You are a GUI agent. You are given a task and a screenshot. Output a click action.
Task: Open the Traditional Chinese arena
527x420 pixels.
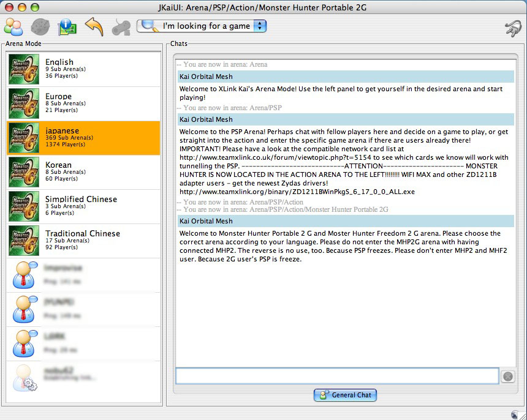coord(83,241)
